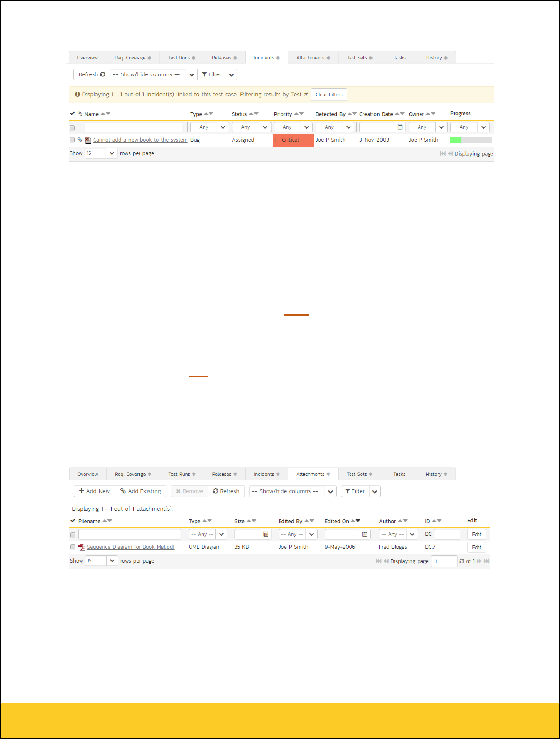Sort attachments by ID descending arrow
Image resolution: width=560 pixels, height=739 pixels.
(439, 521)
